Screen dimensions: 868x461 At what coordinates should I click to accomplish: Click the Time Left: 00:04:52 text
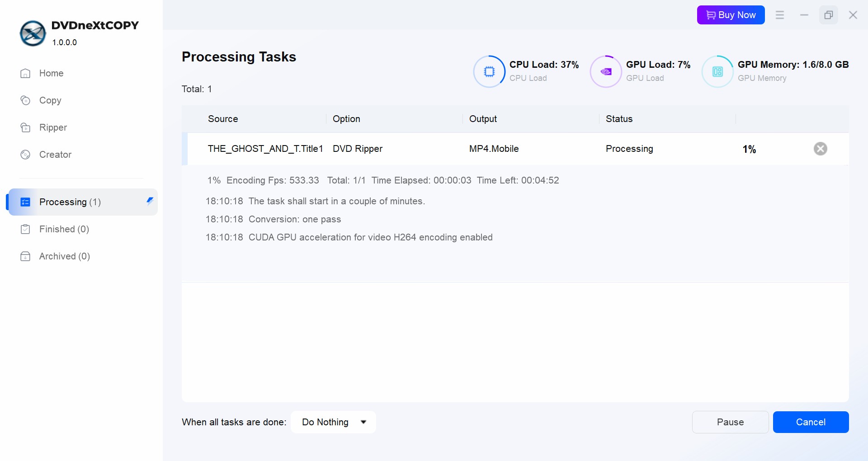pos(518,180)
